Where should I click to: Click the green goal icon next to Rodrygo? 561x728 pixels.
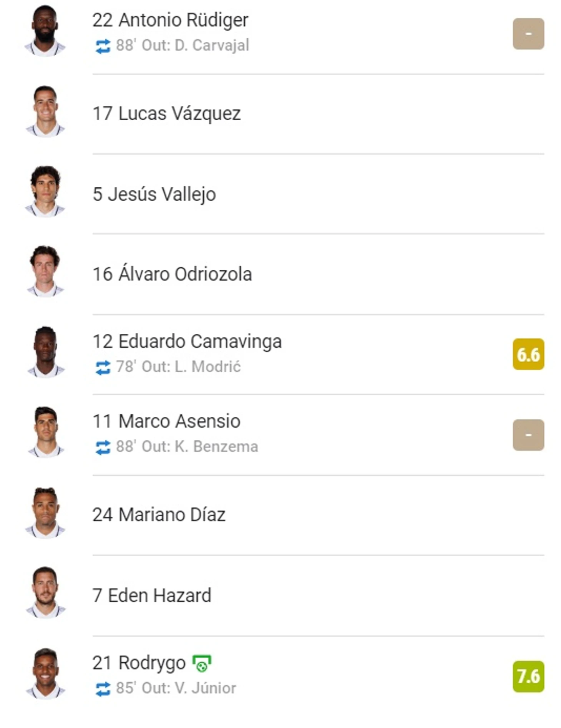202,663
